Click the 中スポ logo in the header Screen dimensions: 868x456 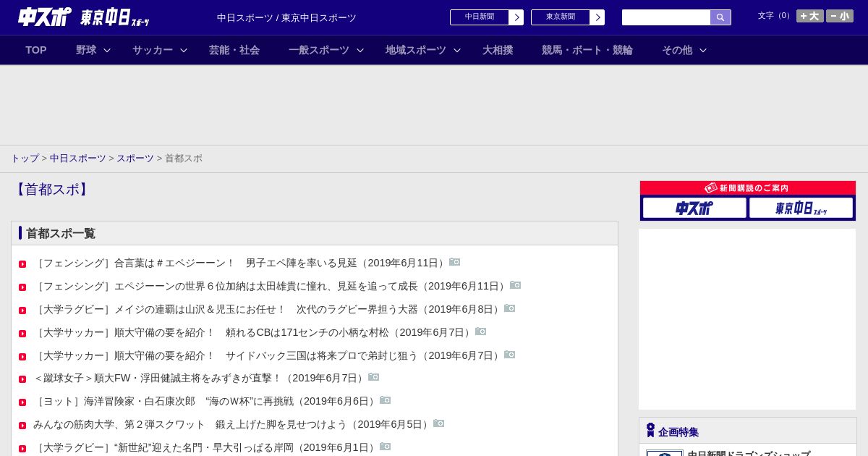click(x=44, y=17)
